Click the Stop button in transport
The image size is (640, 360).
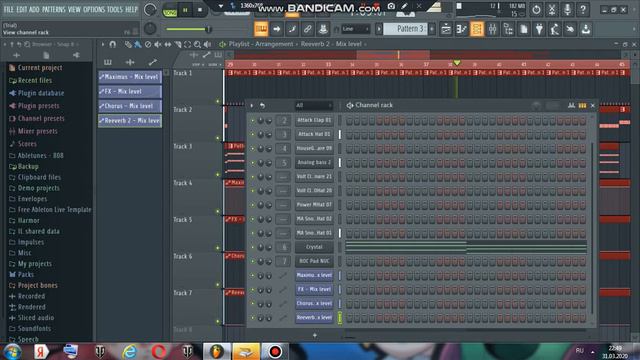click(x=200, y=9)
